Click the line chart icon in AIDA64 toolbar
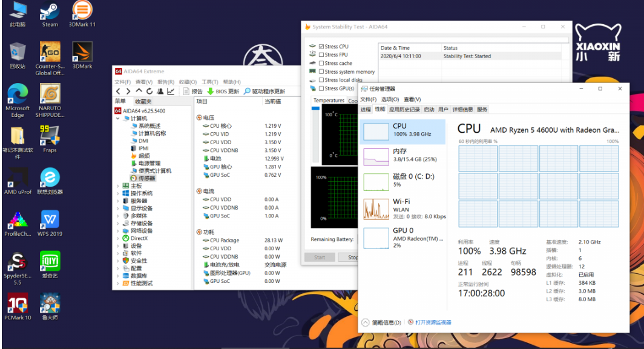 (171, 91)
